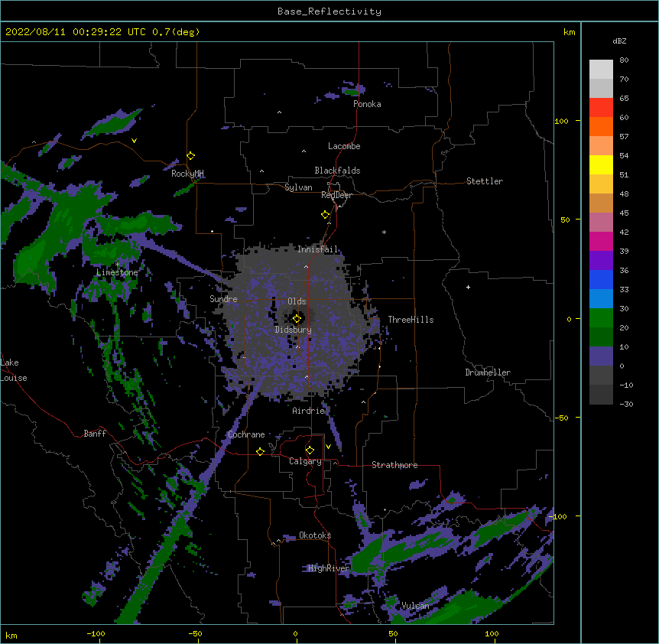Click the km unit label at top right
Screen dimensions: 659x644
569,32
